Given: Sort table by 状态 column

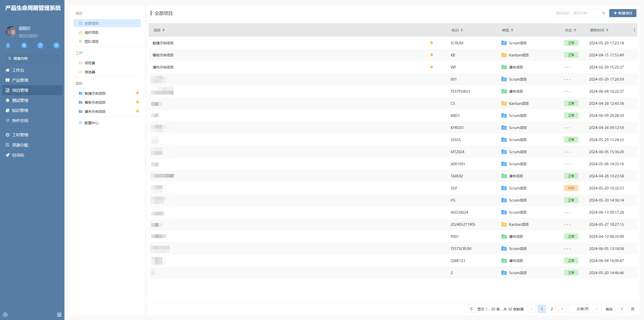Looking at the screenshot, I should [x=570, y=30].
